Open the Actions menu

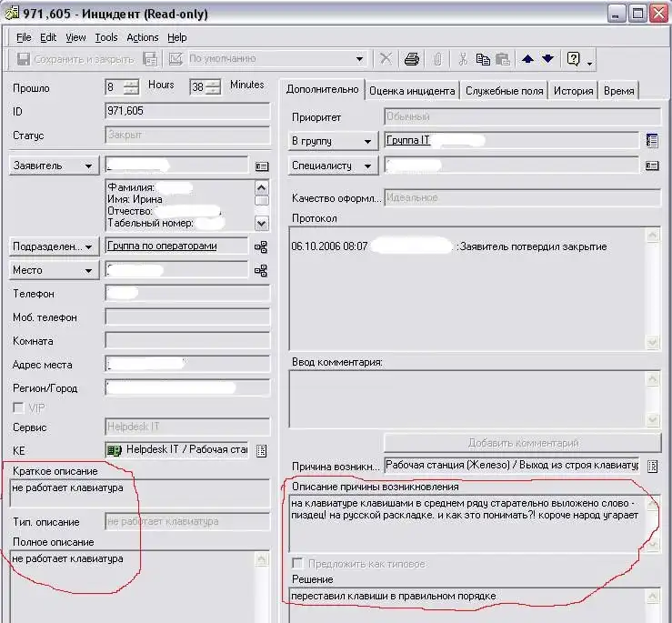(x=142, y=37)
